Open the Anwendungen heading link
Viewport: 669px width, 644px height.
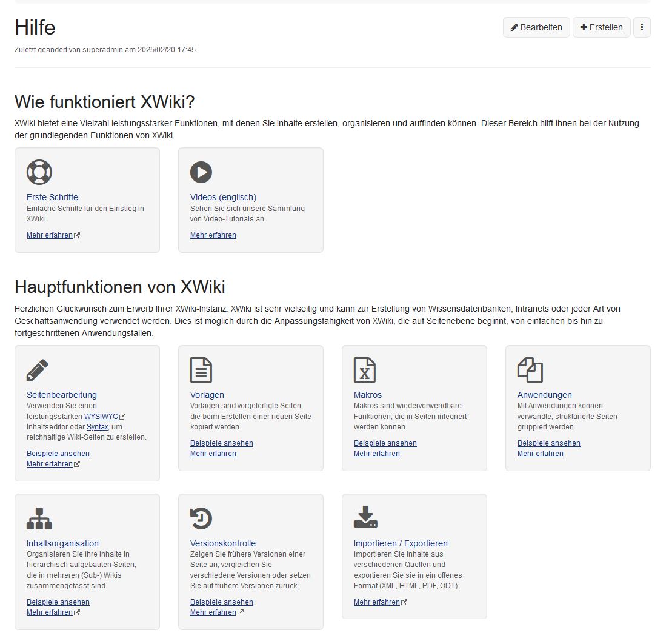544,395
